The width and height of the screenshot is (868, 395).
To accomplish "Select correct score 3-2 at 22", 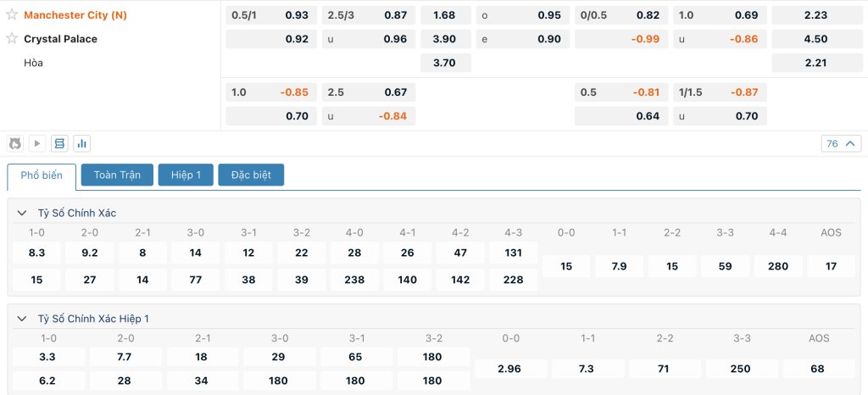I will tap(302, 253).
